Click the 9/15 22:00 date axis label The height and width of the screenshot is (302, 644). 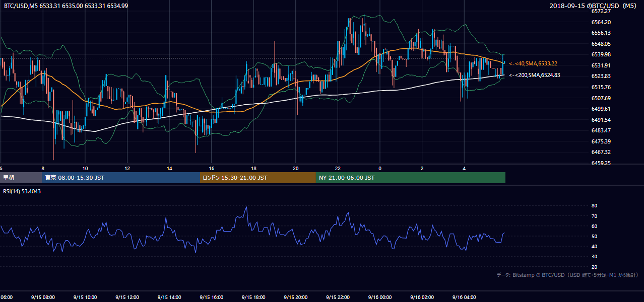click(x=338, y=297)
